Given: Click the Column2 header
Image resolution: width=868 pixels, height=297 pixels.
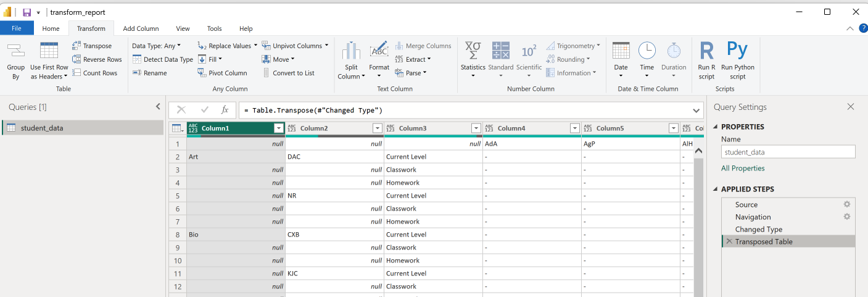Looking at the screenshot, I should coord(334,128).
